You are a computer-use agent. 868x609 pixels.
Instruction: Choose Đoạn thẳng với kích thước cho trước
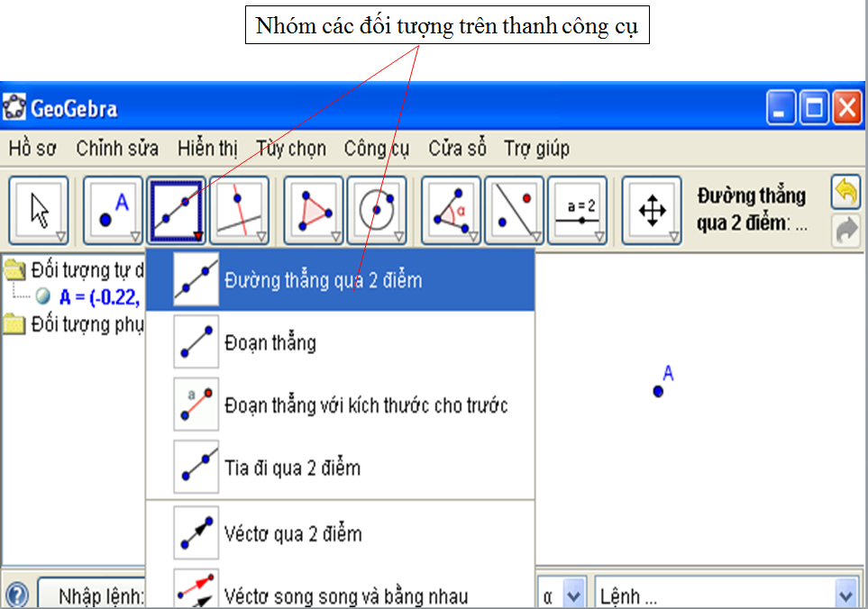tap(341, 404)
